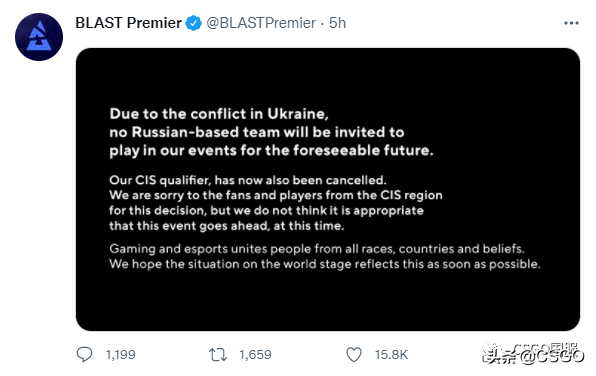Like the tweet with the heart icon

tap(354, 355)
